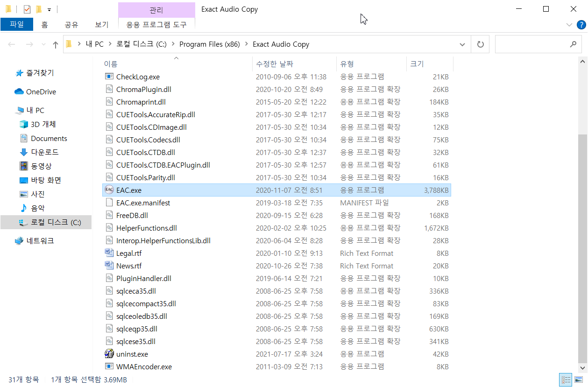Open the 공유 ribbon tab

coord(71,25)
